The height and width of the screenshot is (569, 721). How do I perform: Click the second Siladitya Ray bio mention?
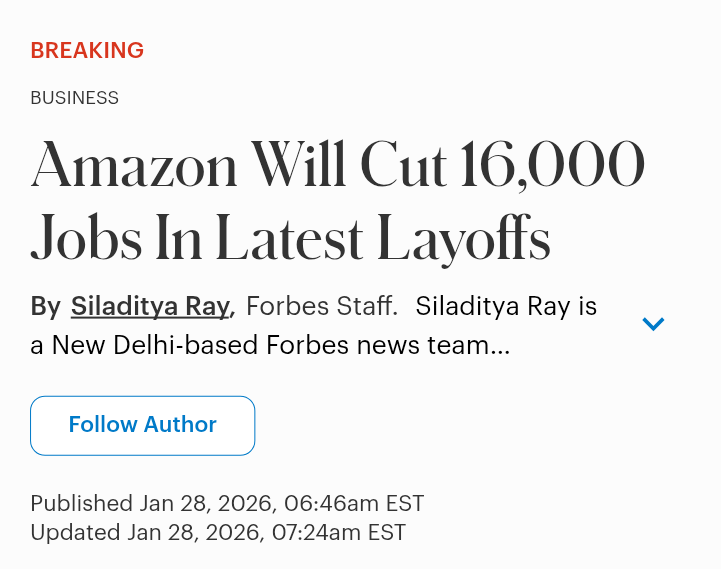coord(493,306)
